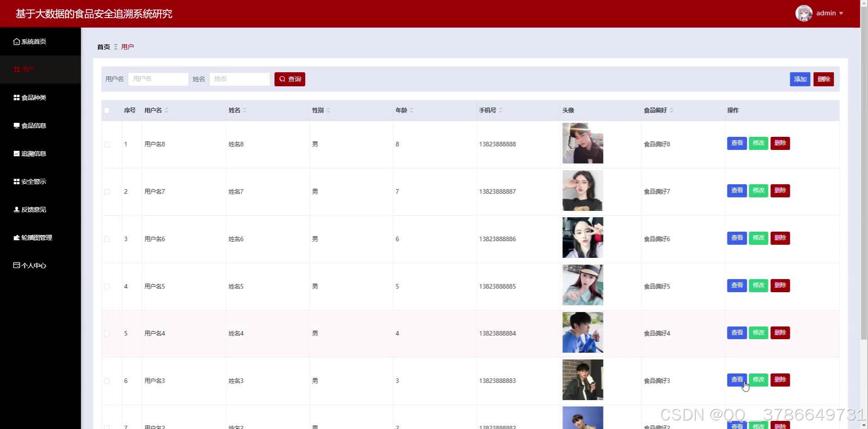Focus the 用户名 search field
The width and height of the screenshot is (868, 429).
tap(158, 79)
